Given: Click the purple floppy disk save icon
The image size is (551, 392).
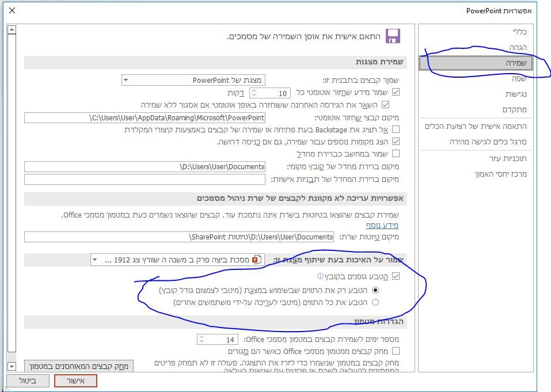Looking at the screenshot, I should coord(393,36).
